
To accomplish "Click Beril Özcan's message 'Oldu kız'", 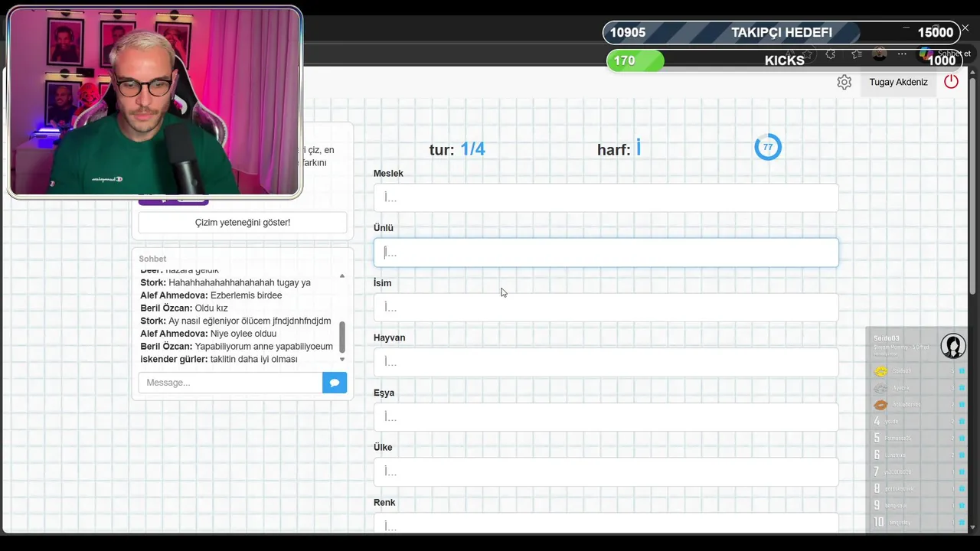I will coord(211,308).
